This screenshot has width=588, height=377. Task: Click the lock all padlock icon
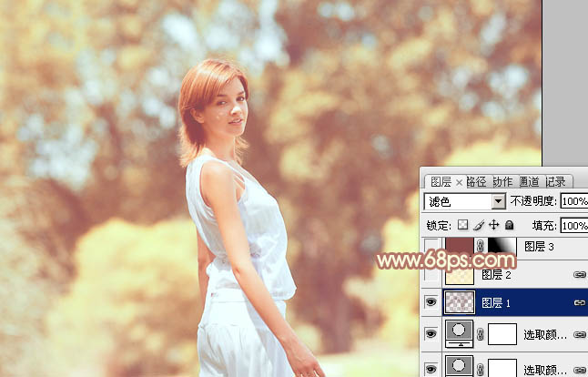click(509, 225)
